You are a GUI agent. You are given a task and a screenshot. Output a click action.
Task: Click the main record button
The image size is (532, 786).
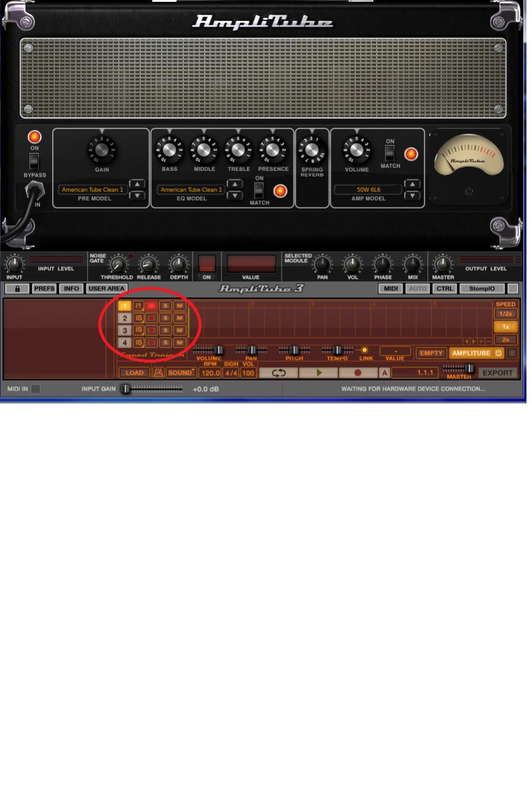358,373
